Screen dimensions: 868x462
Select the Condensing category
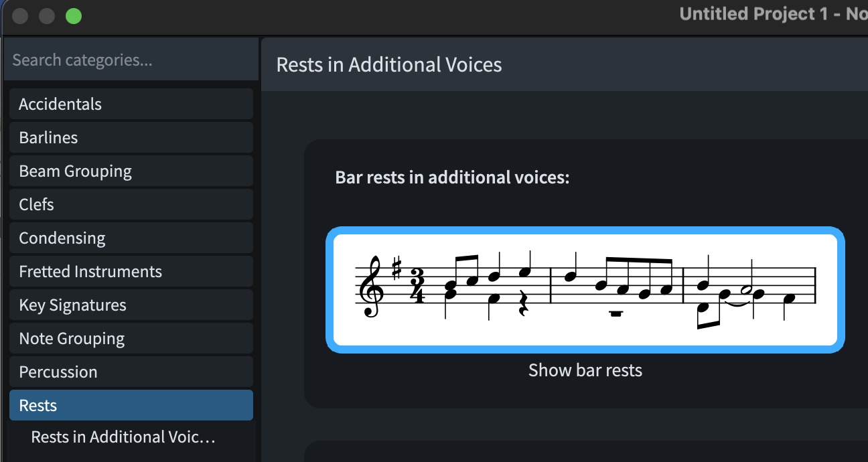click(x=131, y=238)
